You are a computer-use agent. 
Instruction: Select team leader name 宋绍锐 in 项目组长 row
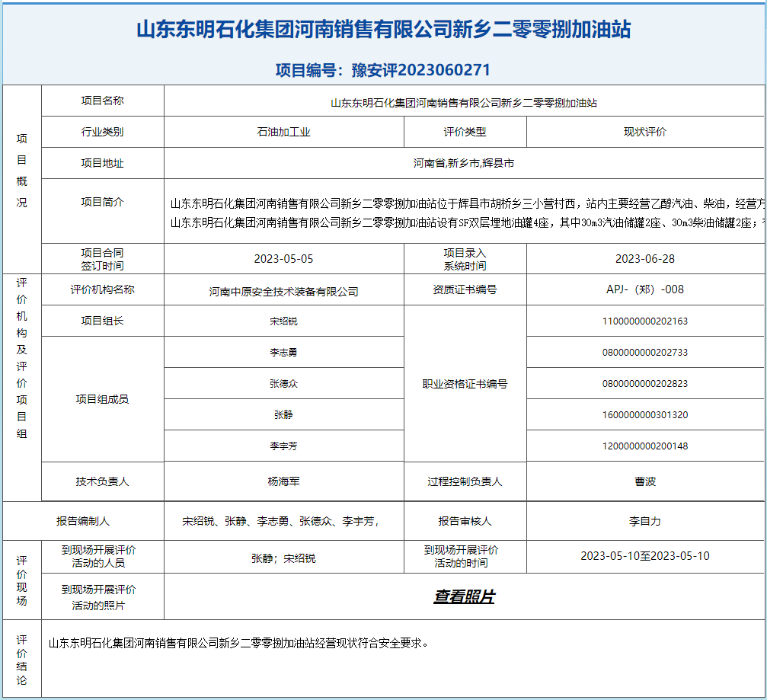click(283, 321)
